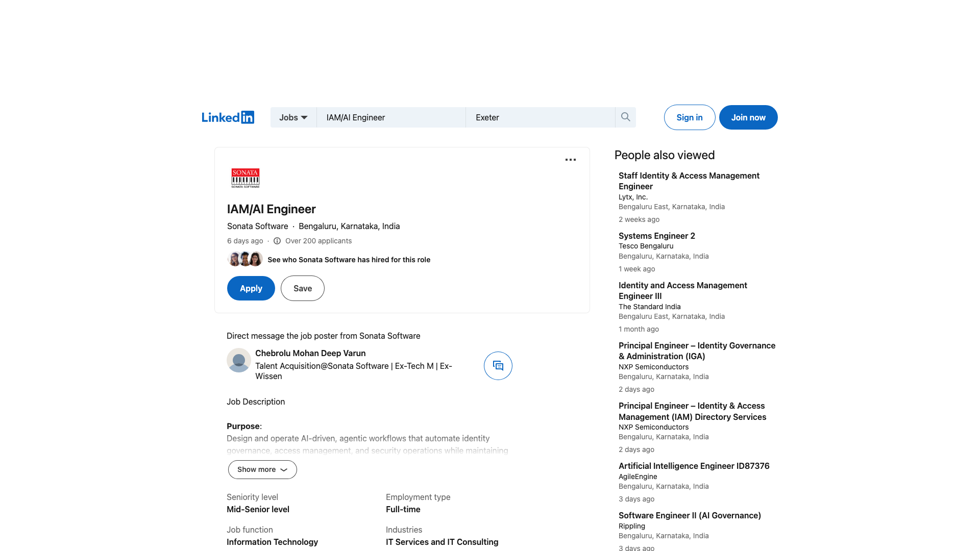Click the Sign in button
This screenshot has width=980, height=551.
click(x=690, y=117)
